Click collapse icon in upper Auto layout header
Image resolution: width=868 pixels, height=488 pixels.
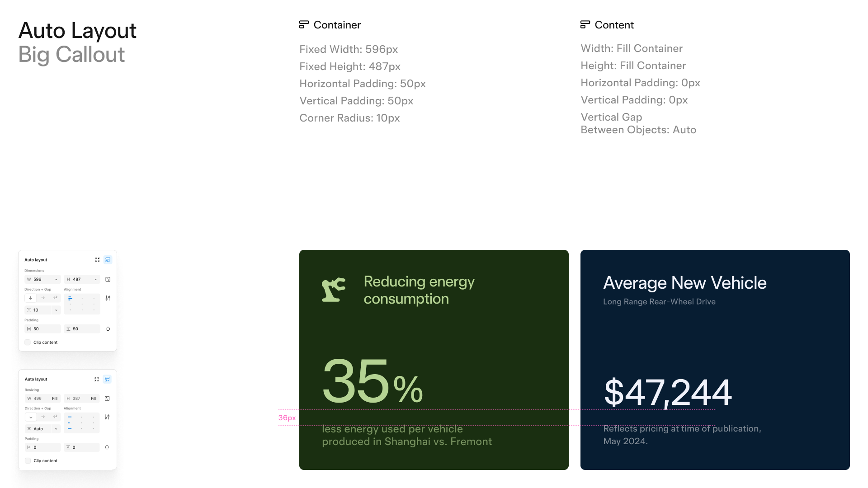pos(97,260)
